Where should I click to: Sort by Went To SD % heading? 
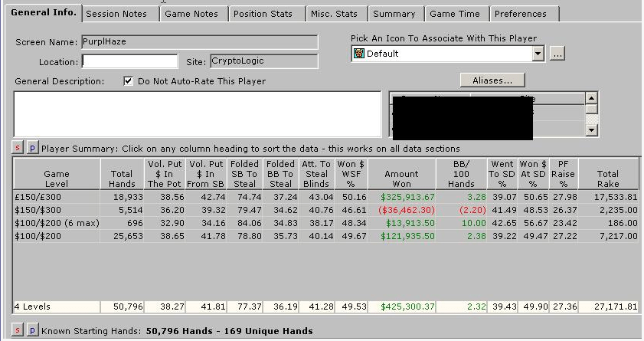pos(502,174)
